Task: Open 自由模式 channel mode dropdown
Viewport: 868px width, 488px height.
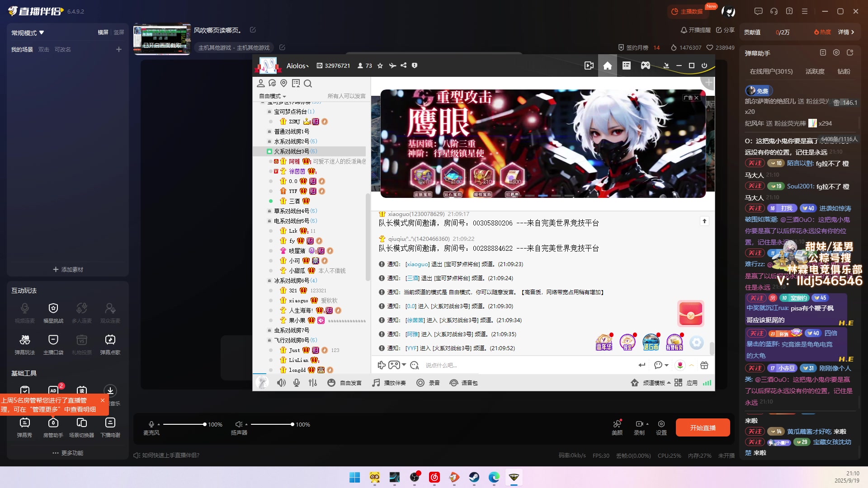Action: [x=273, y=96]
